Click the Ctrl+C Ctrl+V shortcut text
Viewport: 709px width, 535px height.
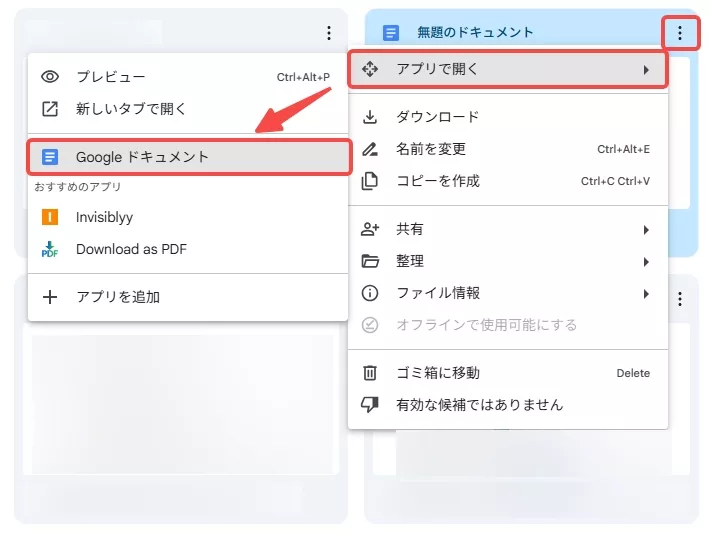[x=615, y=181]
